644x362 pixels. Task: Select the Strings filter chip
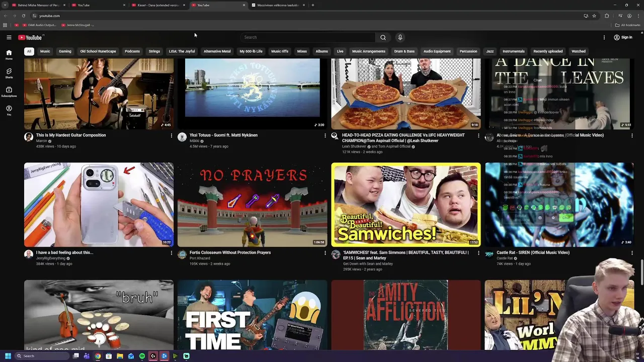point(154,51)
